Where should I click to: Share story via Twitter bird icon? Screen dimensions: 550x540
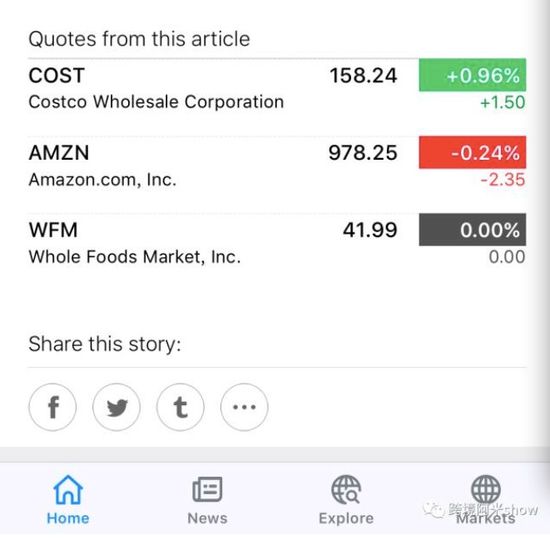(116, 407)
